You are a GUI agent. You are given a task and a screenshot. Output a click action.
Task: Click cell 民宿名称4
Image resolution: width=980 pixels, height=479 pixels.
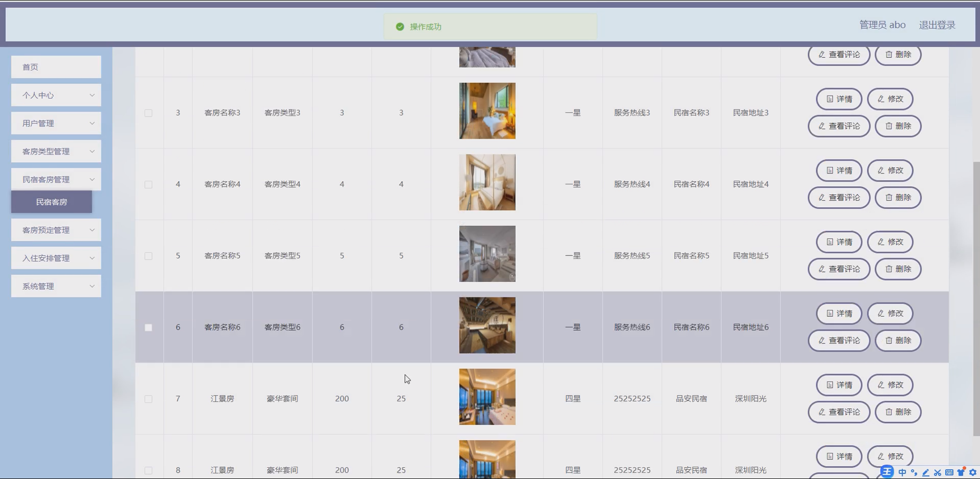pos(691,184)
